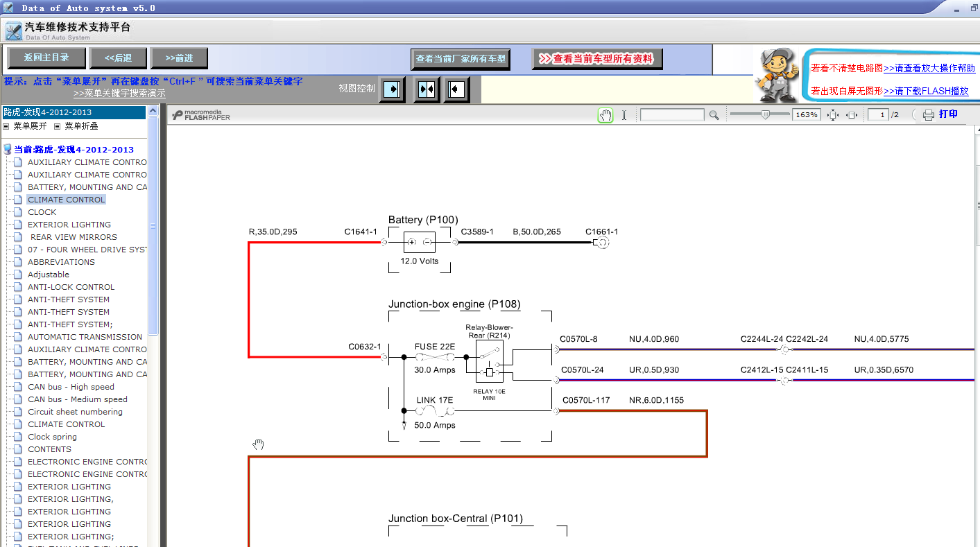Click the computer icon beside the current vehicle
Image resolution: width=980 pixels, height=547 pixels.
8,149
